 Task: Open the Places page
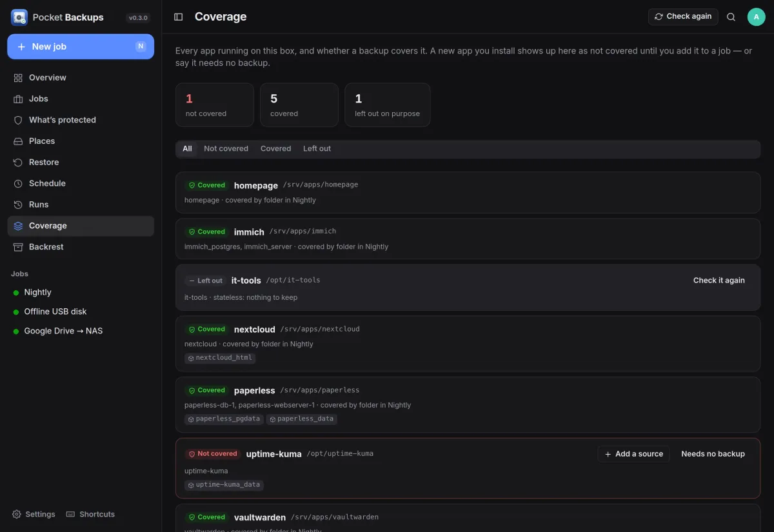pos(81,141)
